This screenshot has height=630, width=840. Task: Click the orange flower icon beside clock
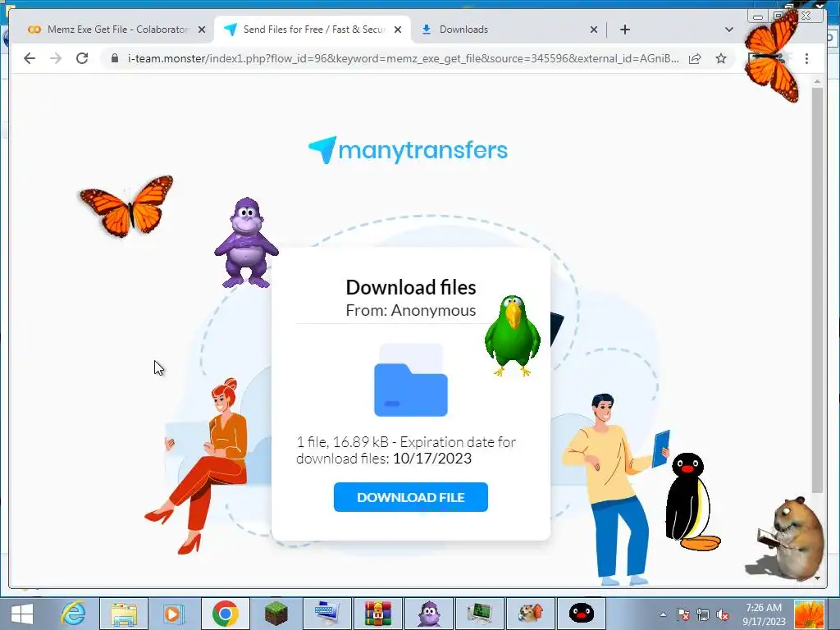tap(808, 614)
